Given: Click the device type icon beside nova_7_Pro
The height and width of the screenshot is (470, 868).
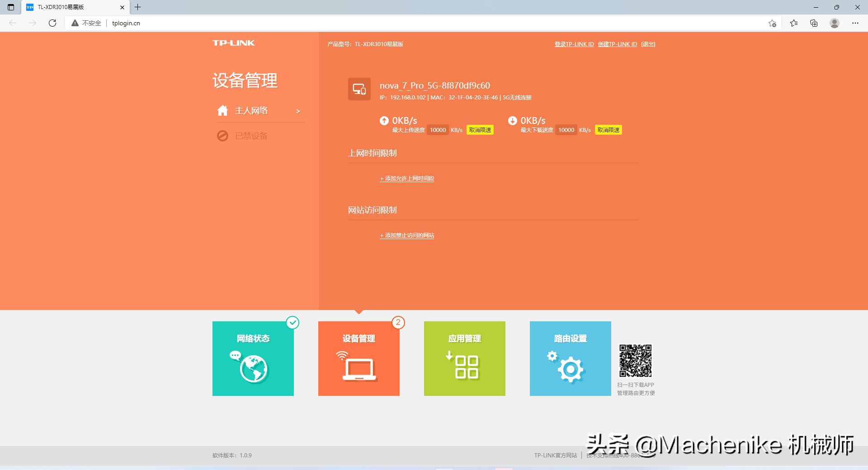Looking at the screenshot, I should 359,89.
